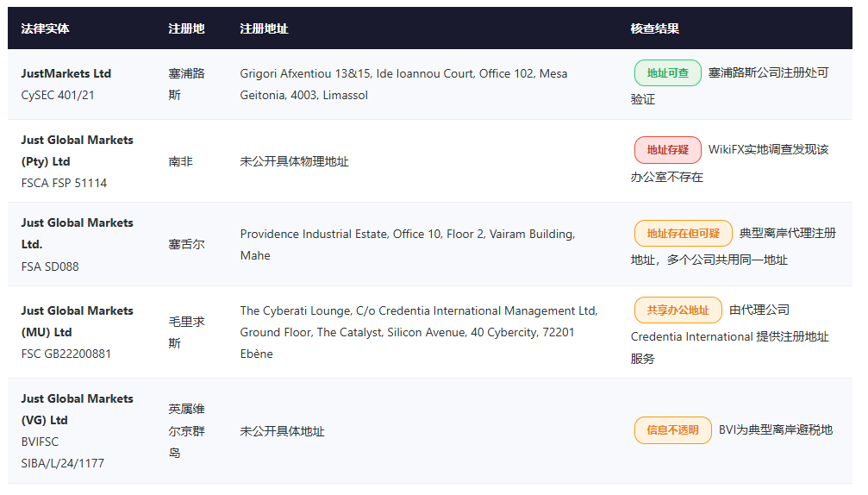Click the orange 信息不透明 badge
This screenshot has height=495, width=868.
tap(672, 430)
